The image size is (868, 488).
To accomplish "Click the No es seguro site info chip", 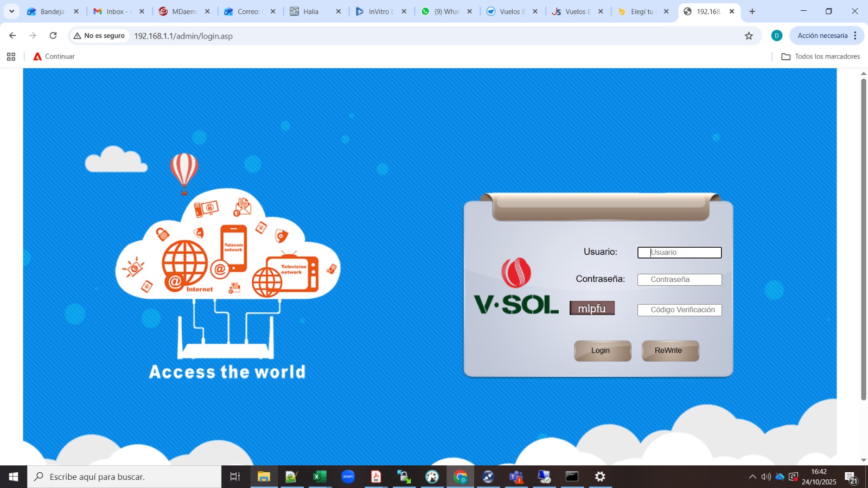I will coord(99,36).
